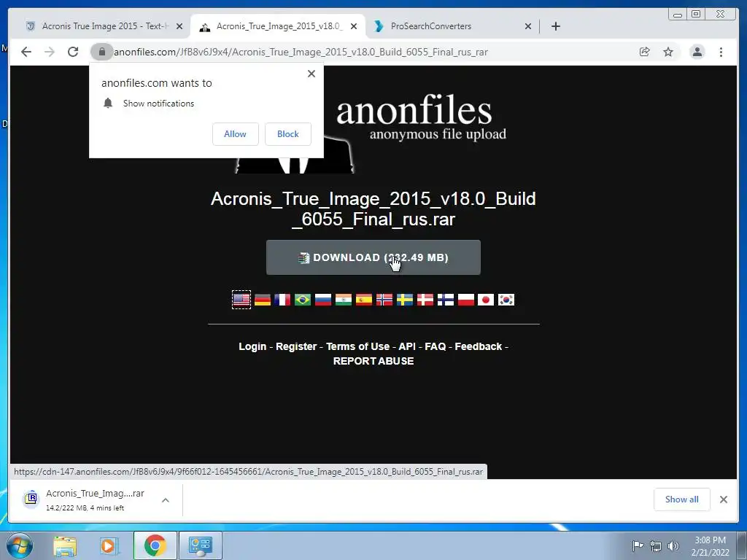Open the Control Panel taskbar icon
Viewport: 747px width, 560px height.
[x=200, y=545]
